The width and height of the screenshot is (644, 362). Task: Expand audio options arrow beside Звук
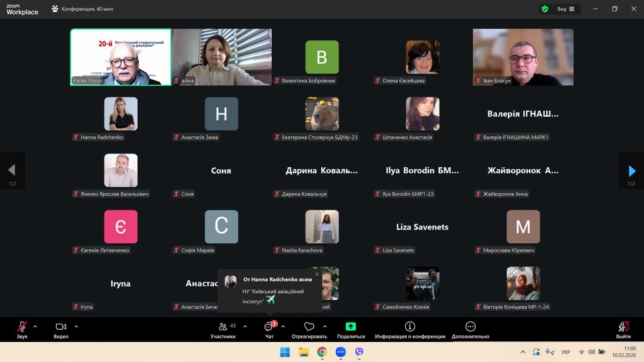(x=35, y=327)
